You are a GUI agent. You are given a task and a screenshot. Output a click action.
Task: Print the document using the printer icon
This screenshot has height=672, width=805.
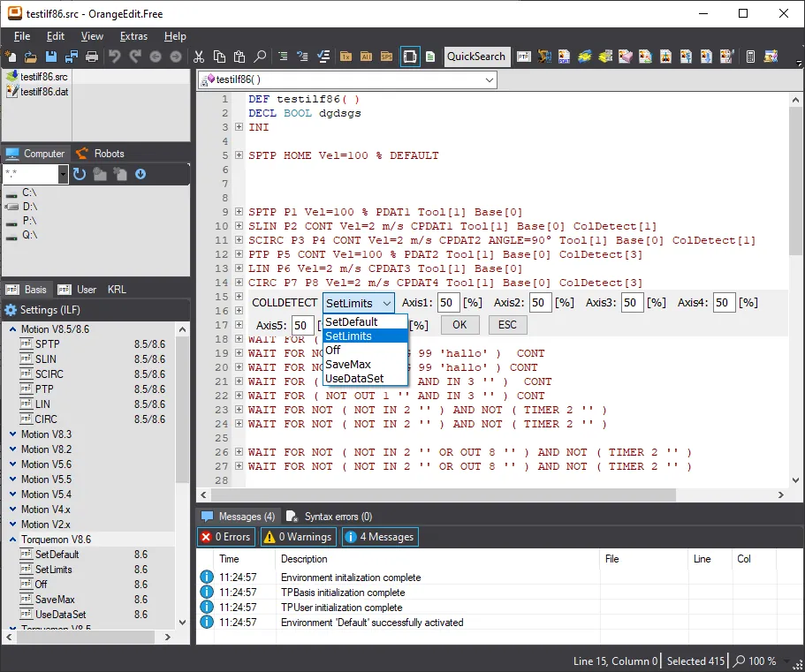point(92,57)
